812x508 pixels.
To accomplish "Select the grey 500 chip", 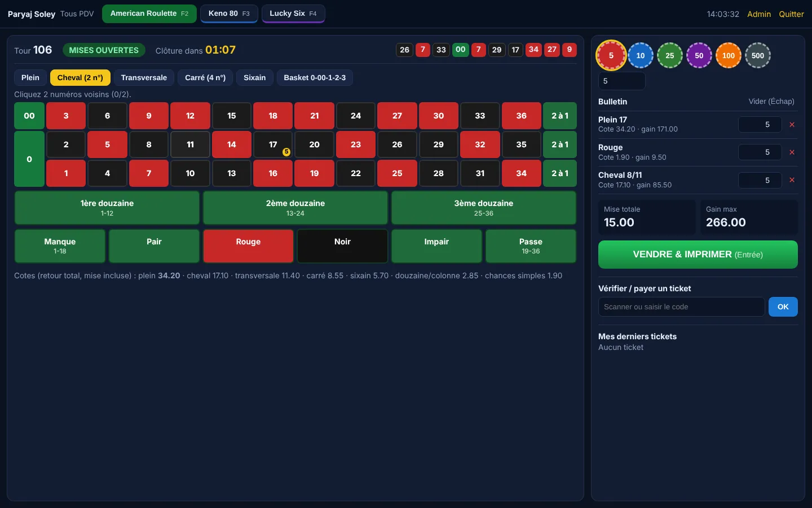I will coord(758,55).
